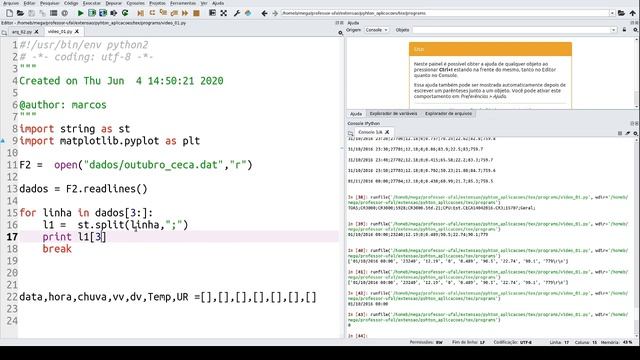
Task: Click Step into function debug icon
Action: click(x=163, y=13)
